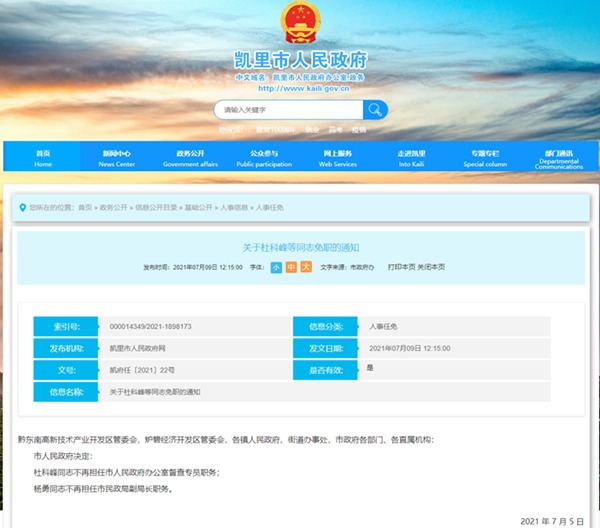Click the location pin icon in breadcrumb

point(22,207)
